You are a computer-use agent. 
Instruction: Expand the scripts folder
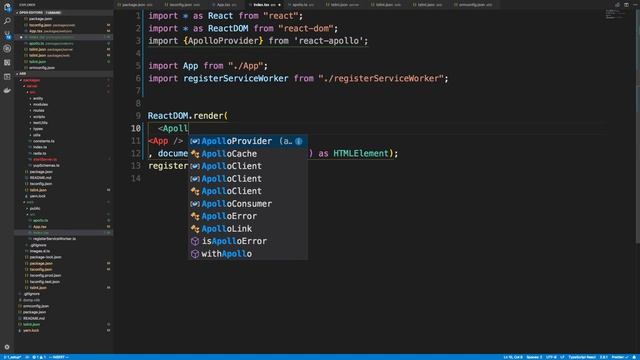39,117
